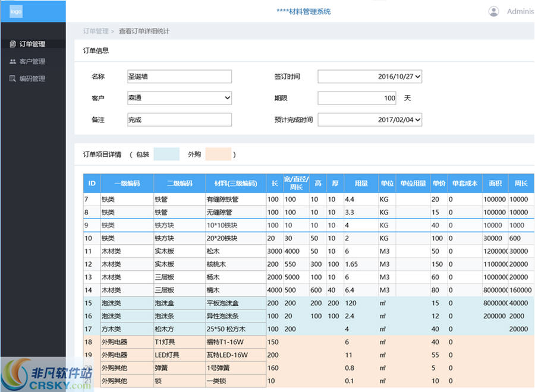
Task: Select the 核桃木 material cell
Action: pos(236,264)
